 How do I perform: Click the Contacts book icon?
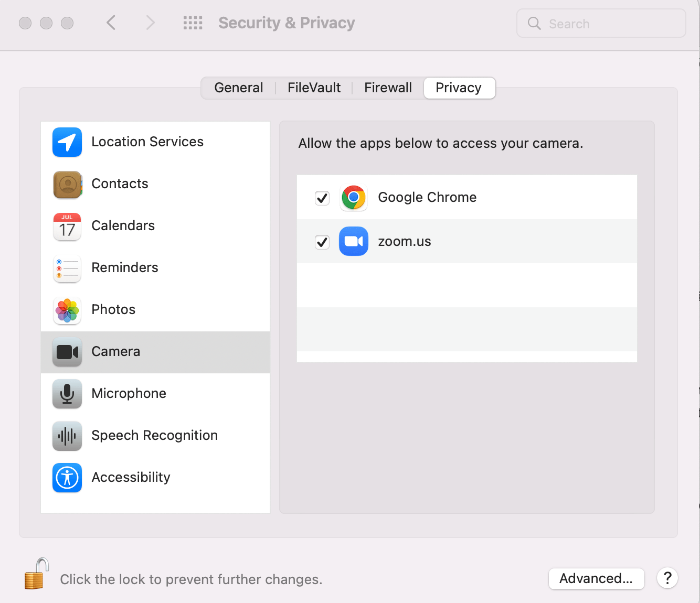[x=67, y=184]
